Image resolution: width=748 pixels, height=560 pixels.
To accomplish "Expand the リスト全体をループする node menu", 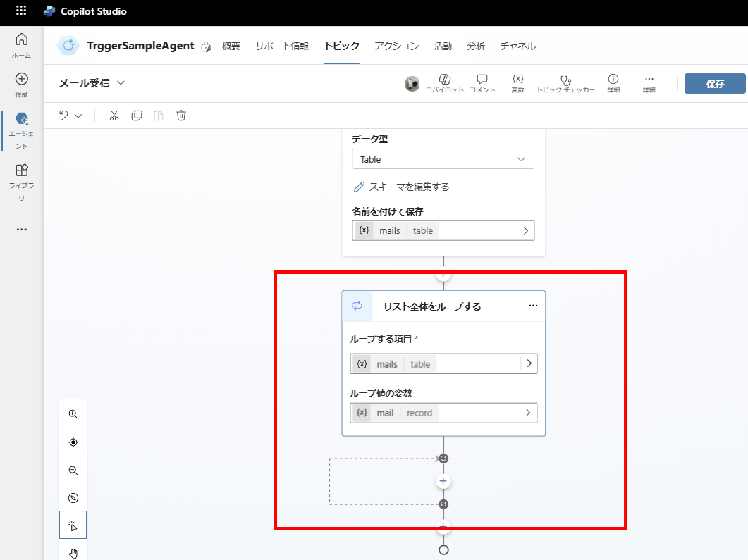I will (x=534, y=306).
